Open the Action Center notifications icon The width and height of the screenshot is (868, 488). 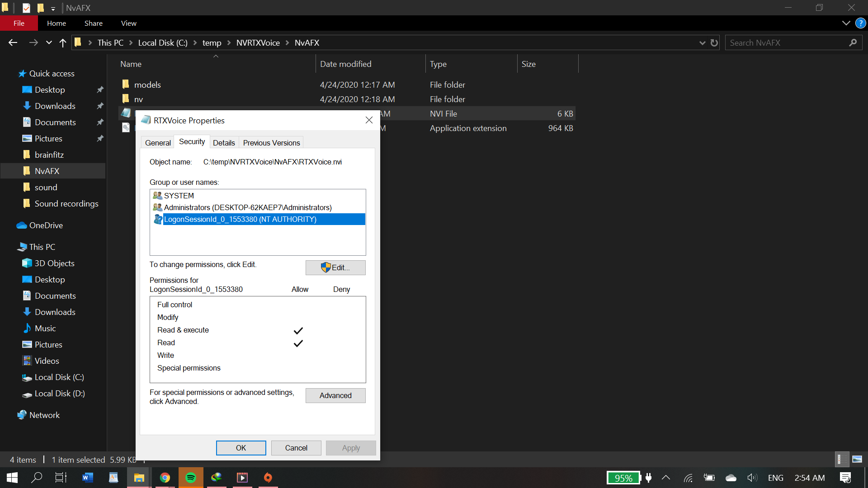pos(845,478)
